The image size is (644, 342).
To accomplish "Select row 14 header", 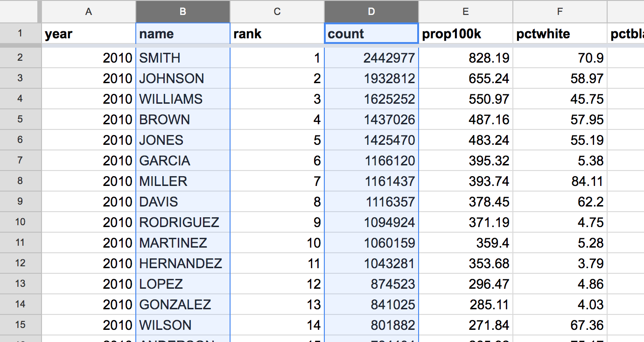I will [21, 304].
